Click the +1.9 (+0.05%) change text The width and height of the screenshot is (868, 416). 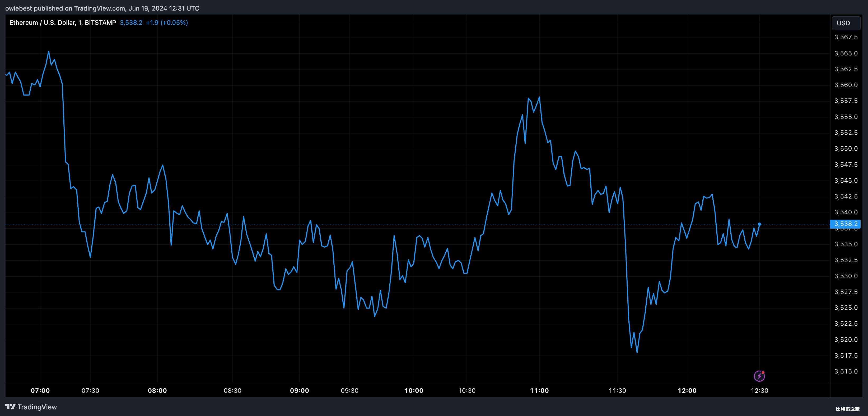(x=167, y=22)
